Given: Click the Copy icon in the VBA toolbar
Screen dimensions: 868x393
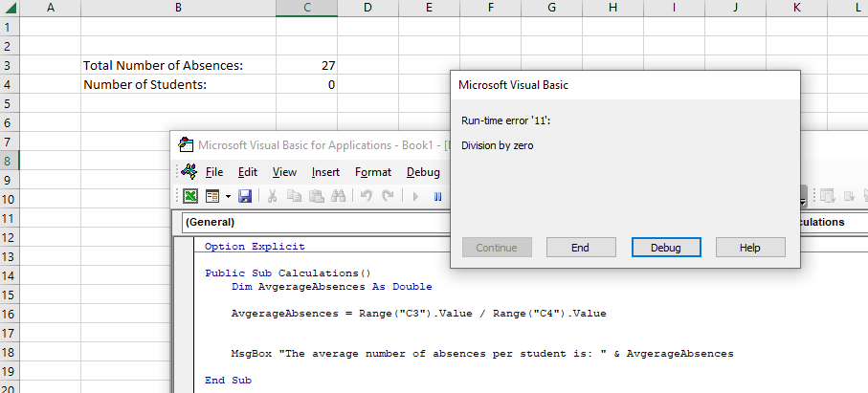Looking at the screenshot, I should 294,196.
